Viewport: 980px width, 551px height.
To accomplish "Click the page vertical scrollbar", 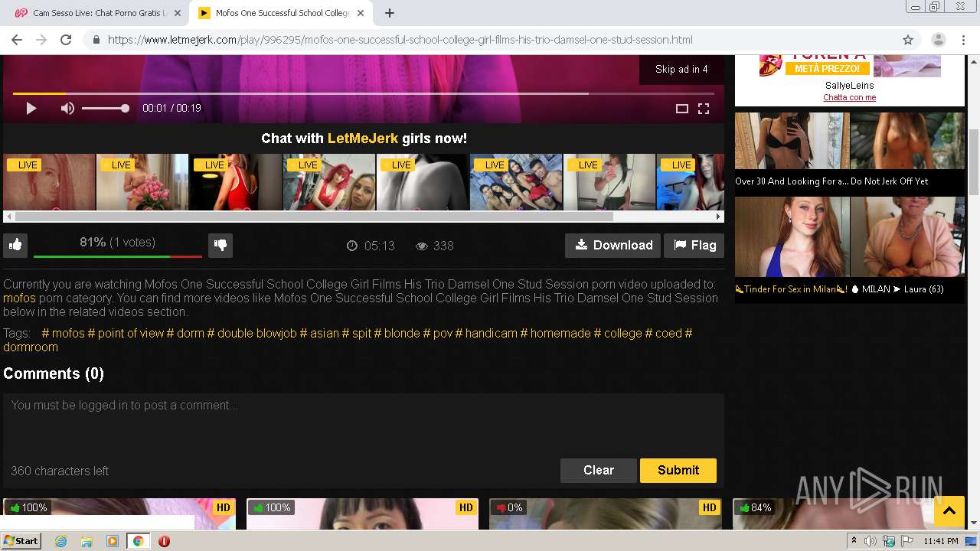I will (x=973, y=162).
